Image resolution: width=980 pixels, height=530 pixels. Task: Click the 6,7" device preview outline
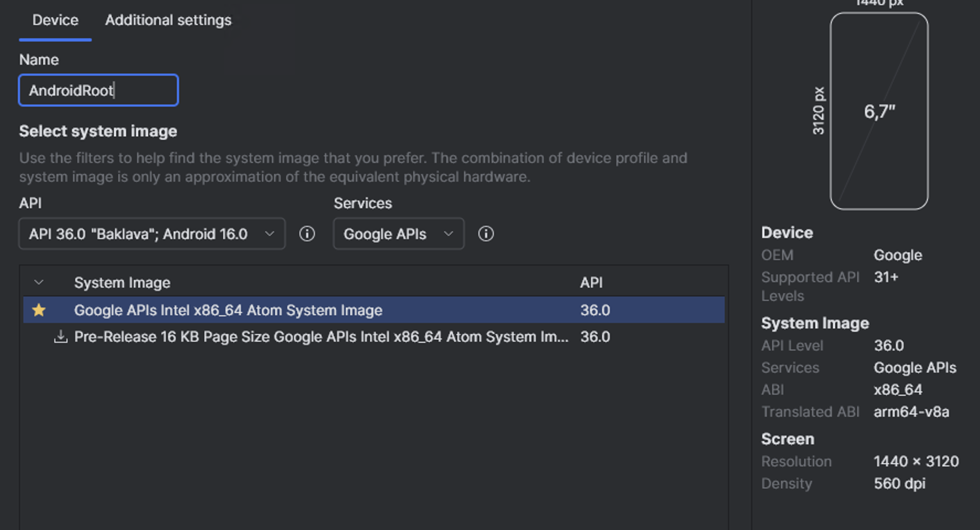click(x=879, y=111)
